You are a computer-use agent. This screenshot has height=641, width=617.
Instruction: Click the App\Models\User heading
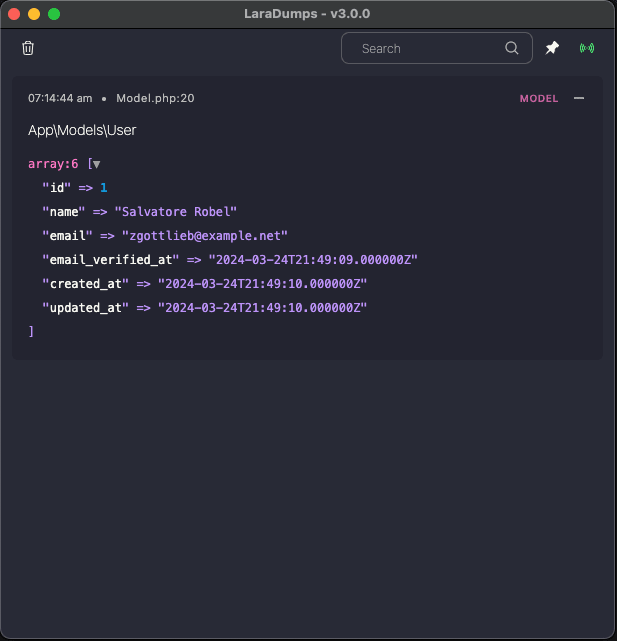tap(82, 130)
